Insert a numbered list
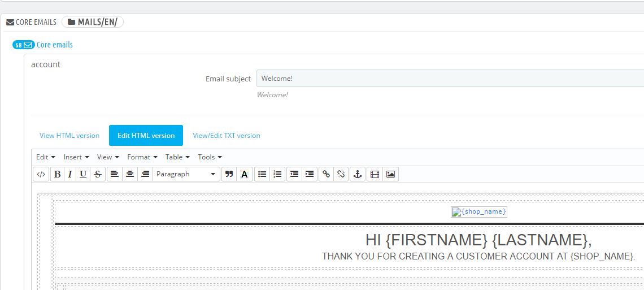 coord(277,174)
